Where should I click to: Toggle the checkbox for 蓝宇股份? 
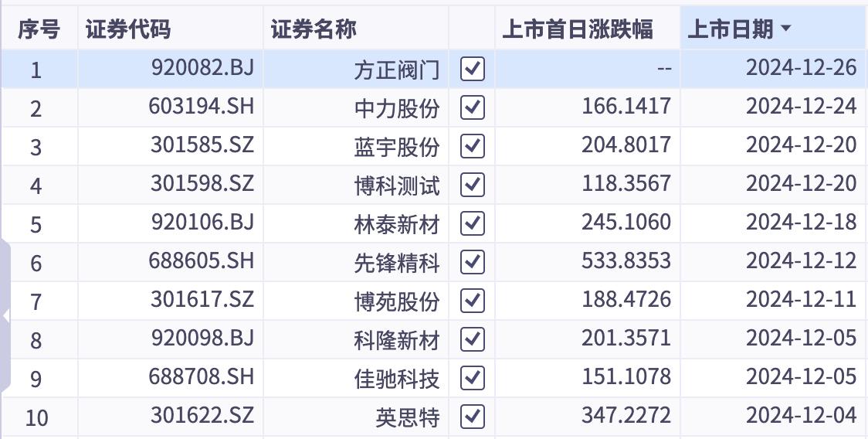point(472,146)
